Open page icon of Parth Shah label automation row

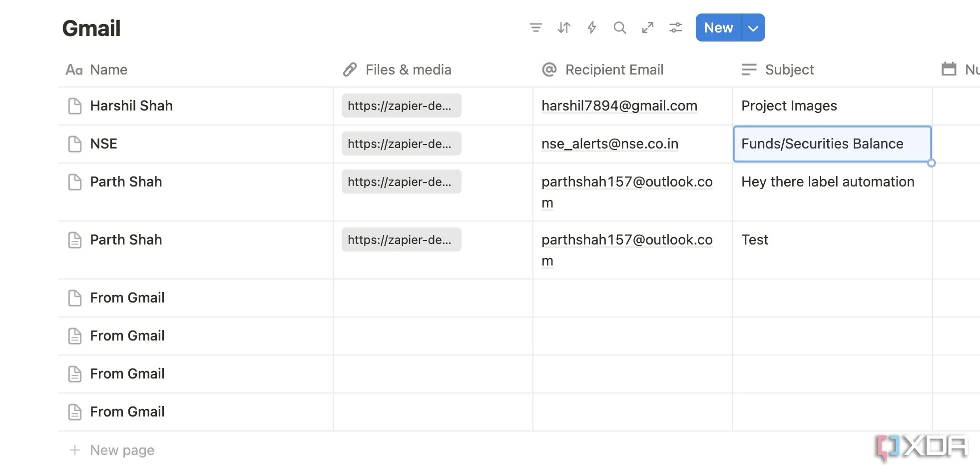pyautogui.click(x=74, y=182)
